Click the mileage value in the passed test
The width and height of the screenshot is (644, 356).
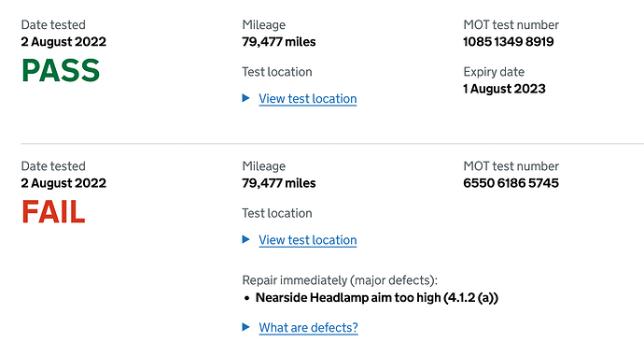tap(279, 42)
